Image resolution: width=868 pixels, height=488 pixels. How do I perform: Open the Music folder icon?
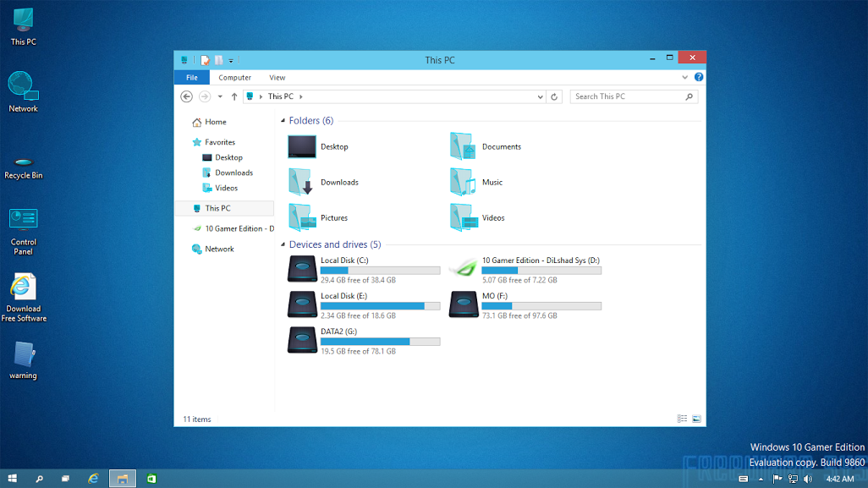(463, 182)
